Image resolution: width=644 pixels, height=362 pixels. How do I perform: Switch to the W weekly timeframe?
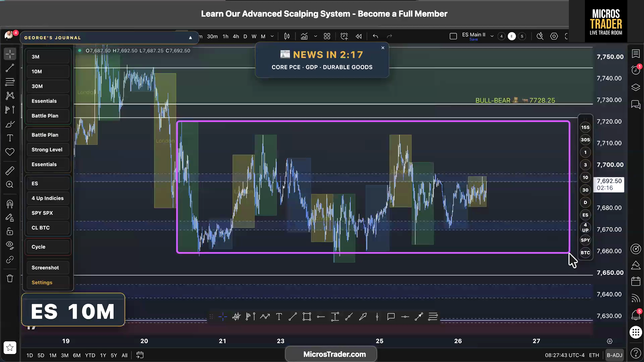(x=254, y=36)
